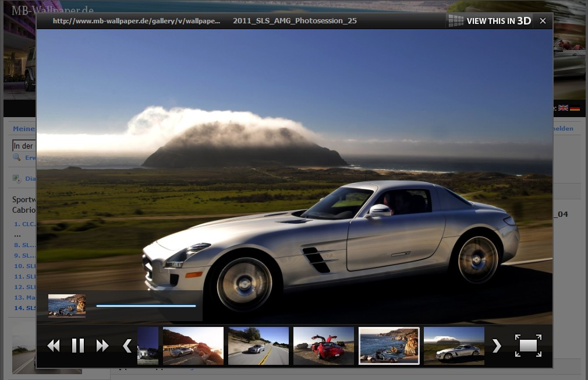
Task: Select the silver car on yellow-lined road thumbnail
Action: tap(258, 346)
